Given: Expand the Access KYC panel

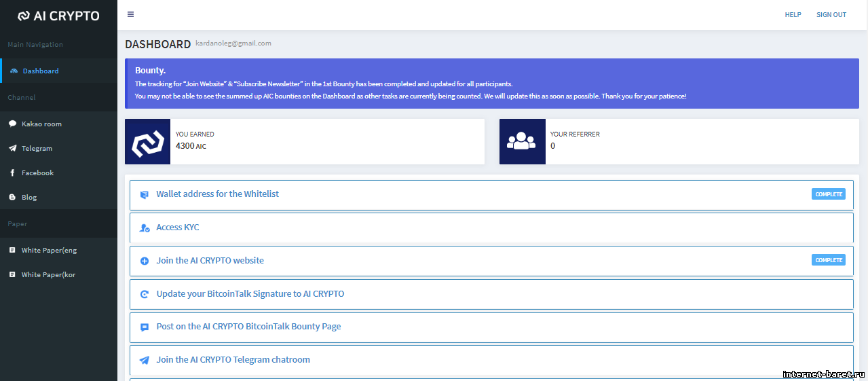Looking at the screenshot, I should [491, 228].
